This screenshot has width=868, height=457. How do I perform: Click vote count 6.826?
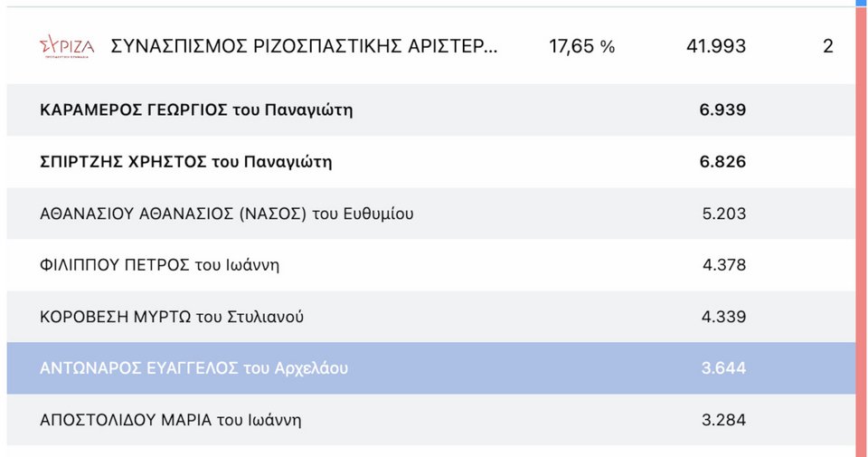[722, 163]
